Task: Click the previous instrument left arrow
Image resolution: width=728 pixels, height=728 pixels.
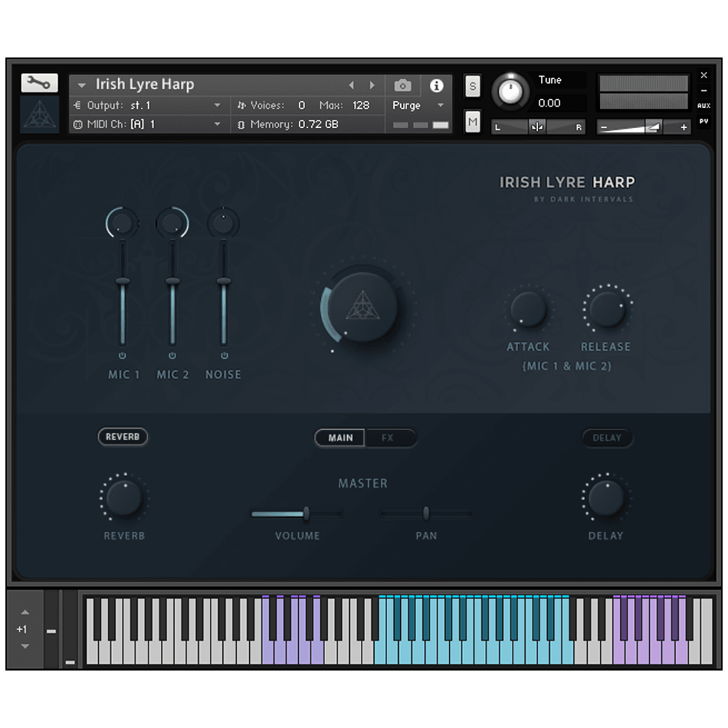Action: point(352,85)
